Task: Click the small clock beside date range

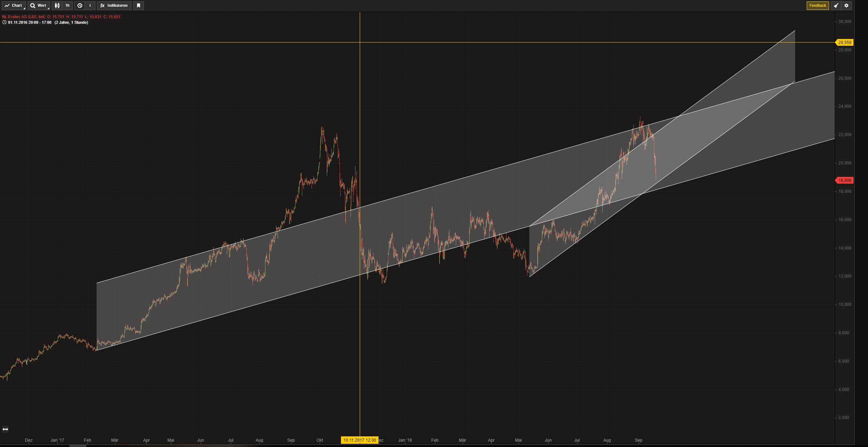Action: point(4,22)
